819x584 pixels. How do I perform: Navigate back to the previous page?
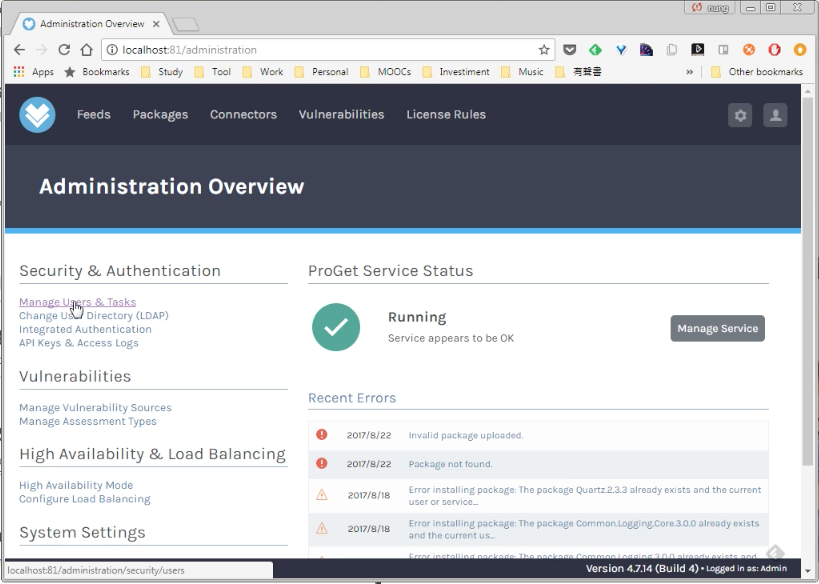point(19,50)
